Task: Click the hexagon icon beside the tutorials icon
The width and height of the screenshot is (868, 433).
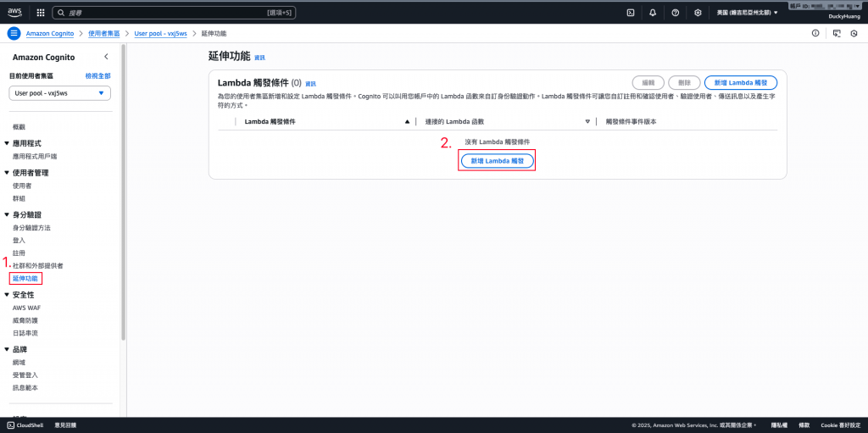Action: tap(854, 33)
